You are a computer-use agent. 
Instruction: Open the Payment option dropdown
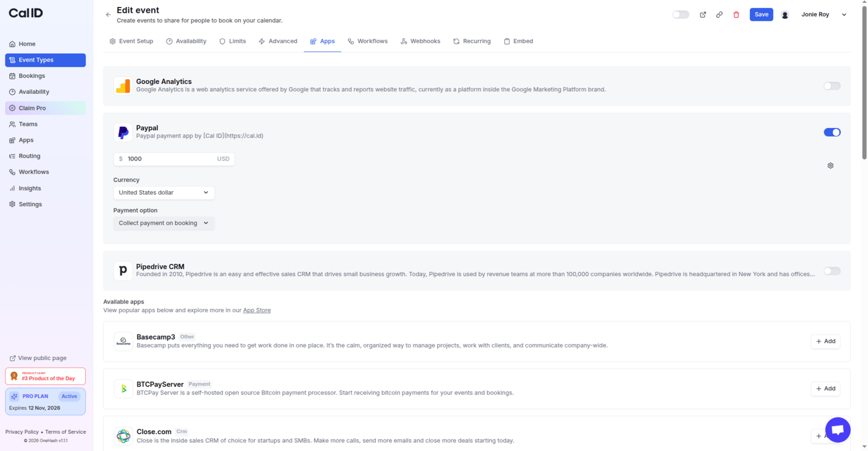click(x=164, y=223)
